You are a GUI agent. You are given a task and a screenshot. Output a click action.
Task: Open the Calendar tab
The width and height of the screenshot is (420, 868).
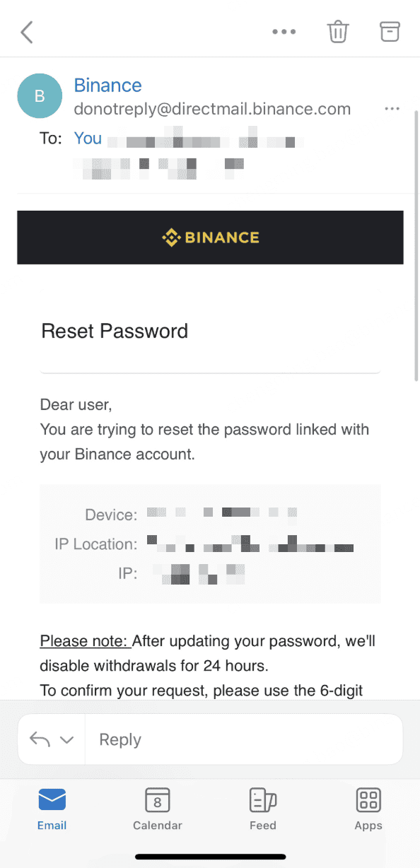pos(158,810)
